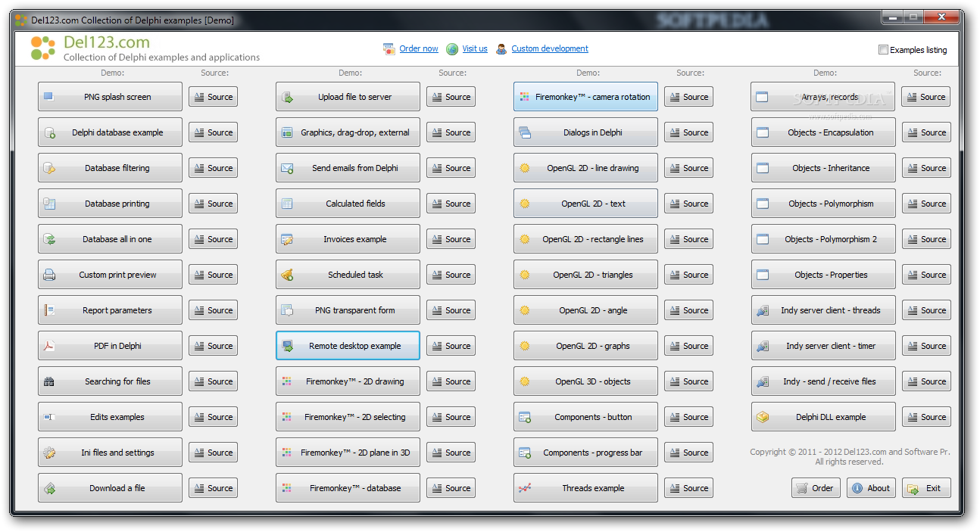
Task: Launch the Arrays, records demo
Action: point(823,97)
